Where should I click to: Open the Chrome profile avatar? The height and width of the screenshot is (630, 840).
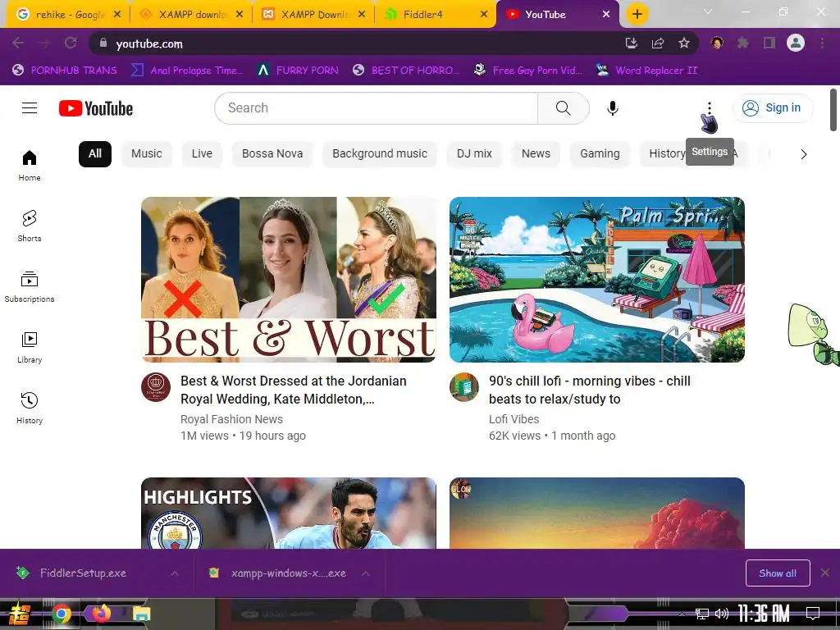tap(796, 43)
